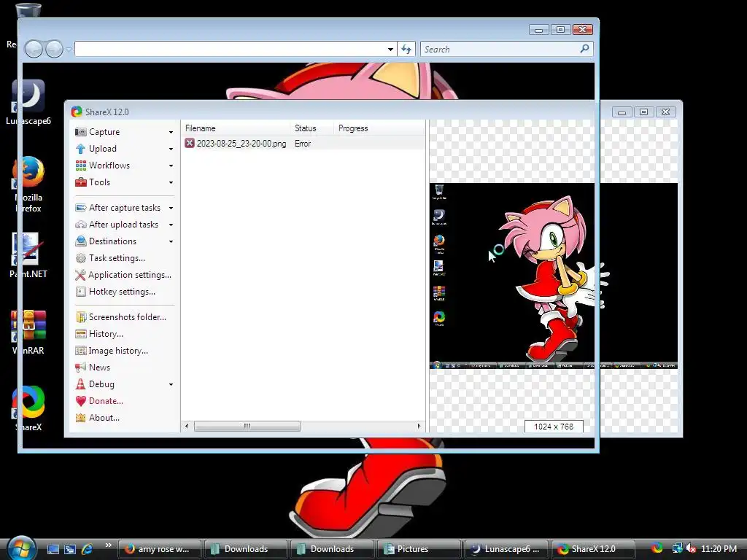Click the After upload tasks cloud icon
Image resolution: width=747 pixels, height=560 pixels.
(80, 225)
